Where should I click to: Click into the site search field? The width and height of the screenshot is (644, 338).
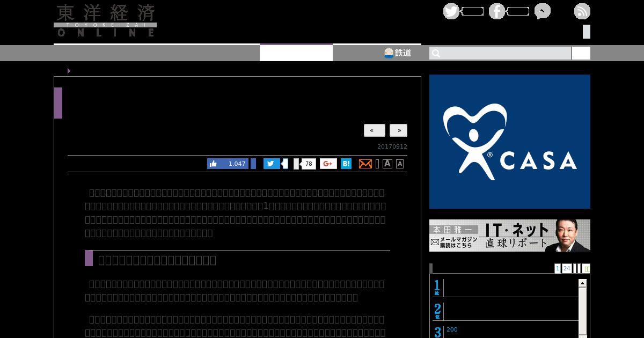500,53
